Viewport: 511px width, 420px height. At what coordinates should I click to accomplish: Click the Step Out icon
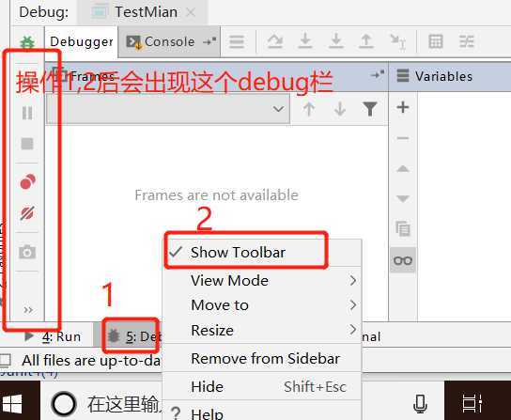point(366,41)
